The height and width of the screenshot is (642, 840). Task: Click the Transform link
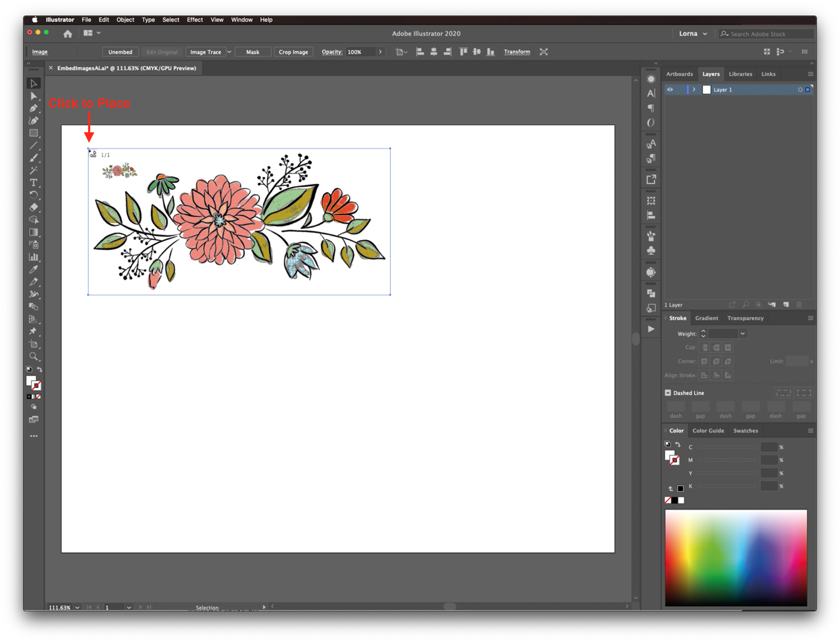[517, 52]
